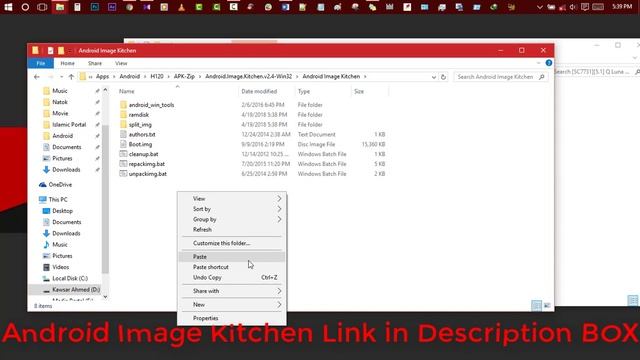Expand Sort by submenu in context menu
This screenshot has height=360, width=640.
[x=232, y=209]
